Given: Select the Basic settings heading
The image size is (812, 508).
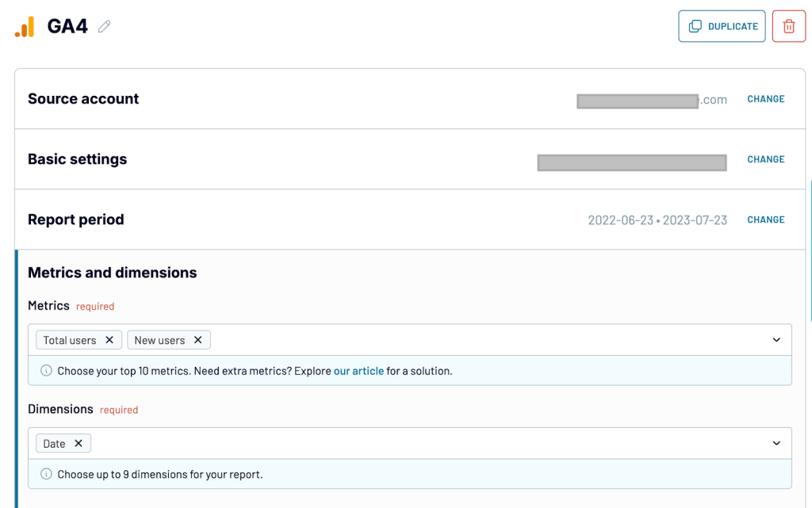Looking at the screenshot, I should (77, 159).
